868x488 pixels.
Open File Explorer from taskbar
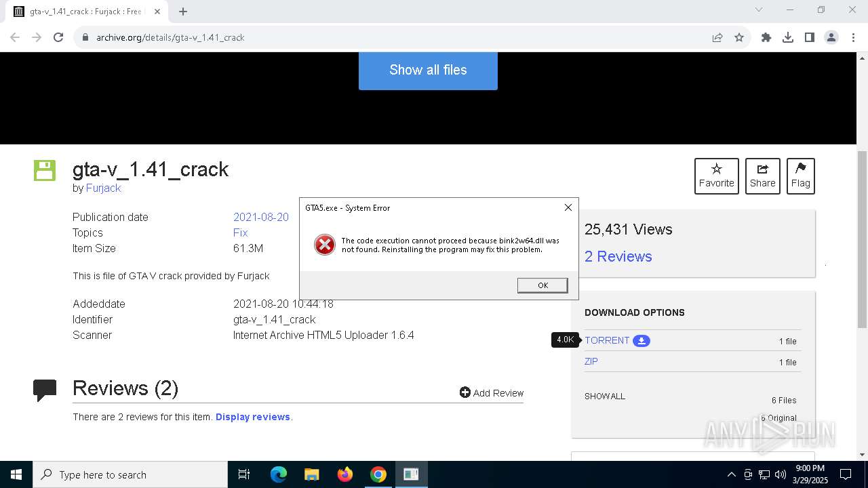pos(311,474)
